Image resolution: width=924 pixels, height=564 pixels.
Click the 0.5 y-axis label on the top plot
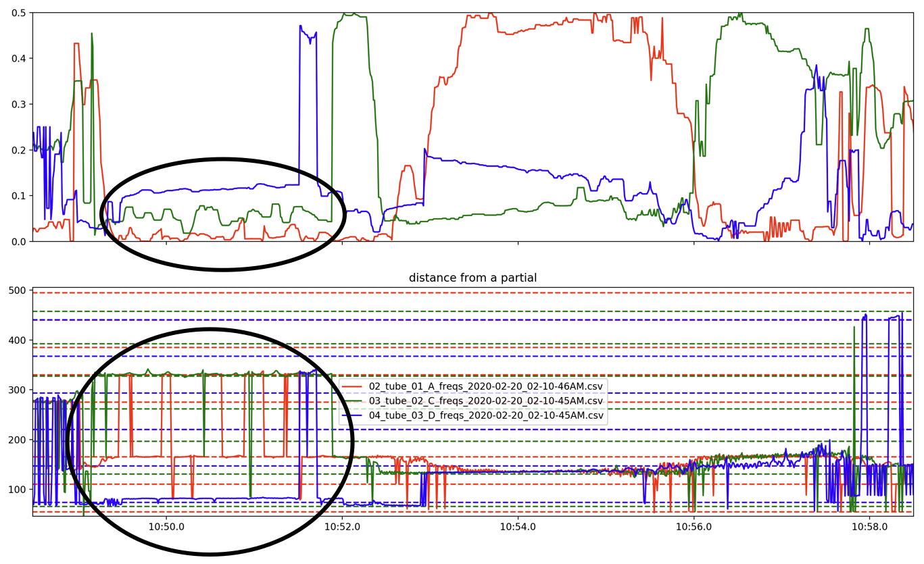point(18,13)
